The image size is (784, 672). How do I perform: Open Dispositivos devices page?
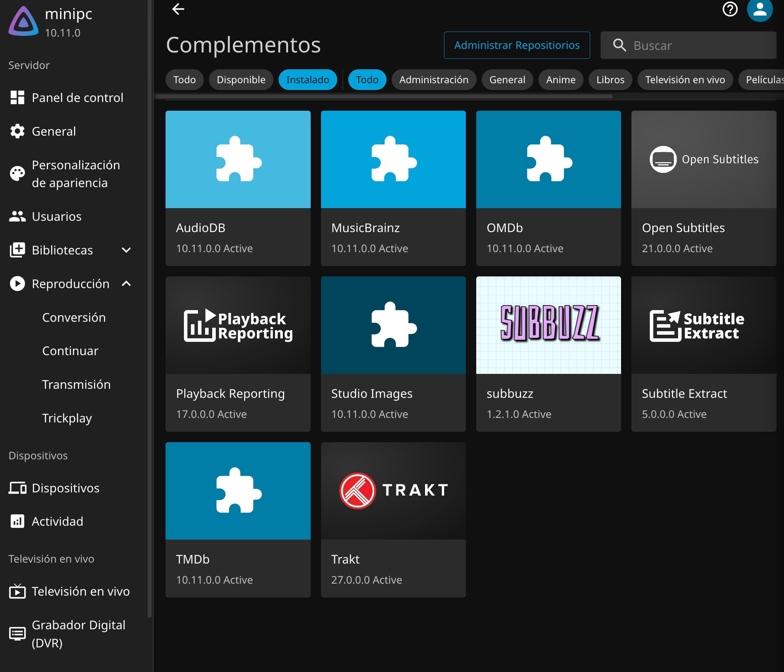tap(65, 488)
